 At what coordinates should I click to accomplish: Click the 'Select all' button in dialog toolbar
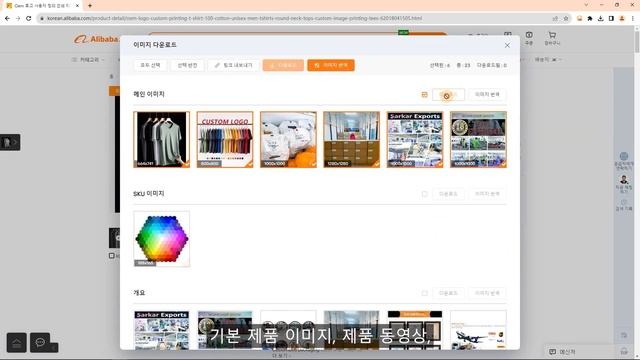150,65
